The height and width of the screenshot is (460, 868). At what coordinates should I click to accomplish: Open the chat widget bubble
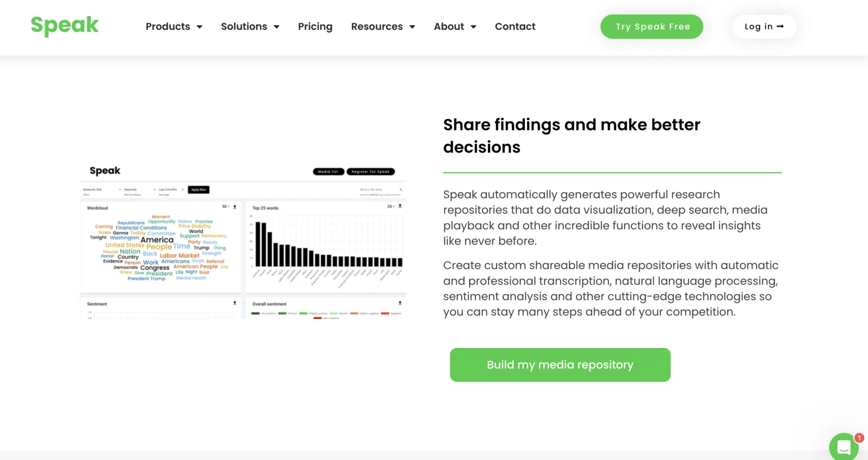coord(843,447)
